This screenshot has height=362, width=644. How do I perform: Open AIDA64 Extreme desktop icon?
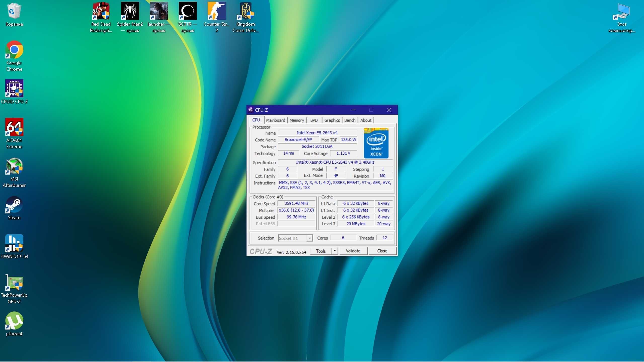(14, 133)
